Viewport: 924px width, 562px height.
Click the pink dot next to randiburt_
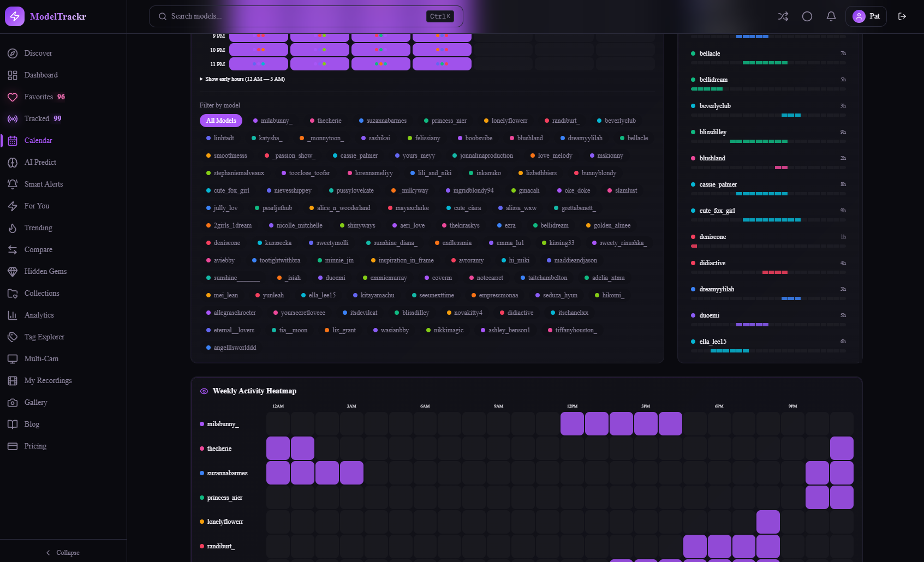click(201, 546)
